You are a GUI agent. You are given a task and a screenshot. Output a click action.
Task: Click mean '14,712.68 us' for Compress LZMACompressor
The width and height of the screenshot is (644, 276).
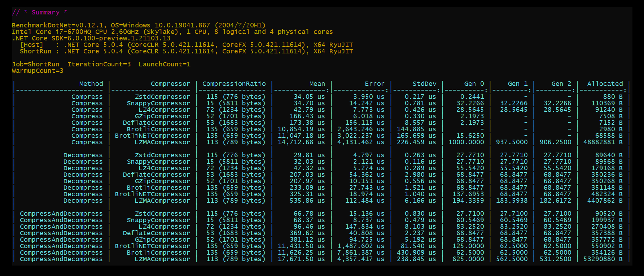click(x=301, y=142)
